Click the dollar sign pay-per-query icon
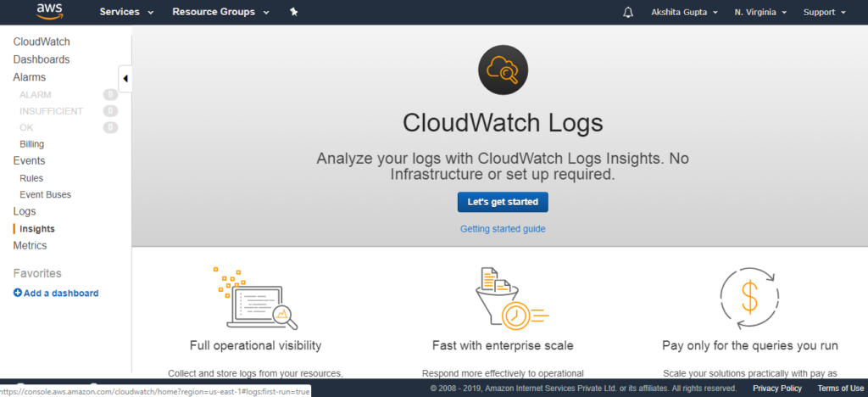 point(749,298)
